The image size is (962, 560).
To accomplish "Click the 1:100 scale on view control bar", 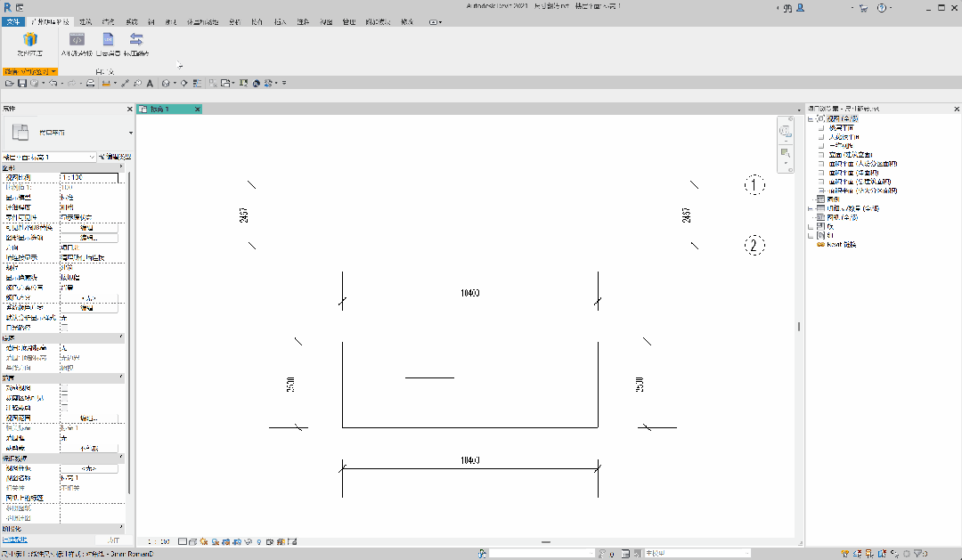I will tap(159, 541).
